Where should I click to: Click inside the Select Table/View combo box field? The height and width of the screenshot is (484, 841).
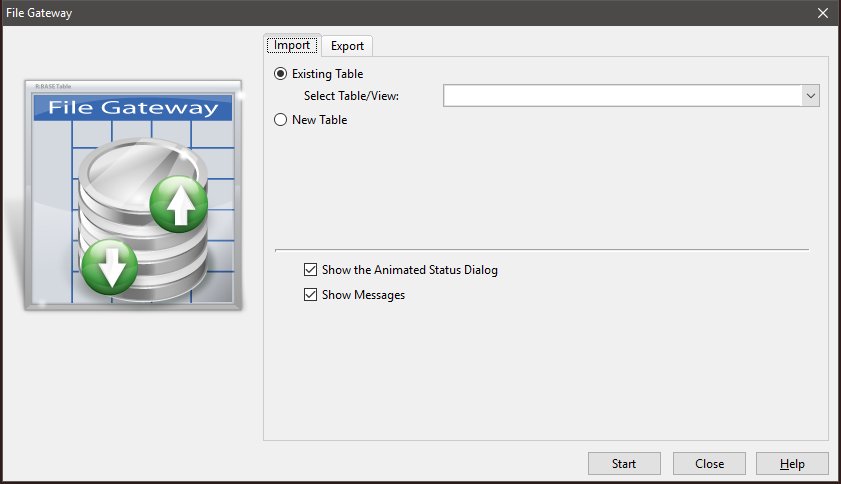coord(620,96)
